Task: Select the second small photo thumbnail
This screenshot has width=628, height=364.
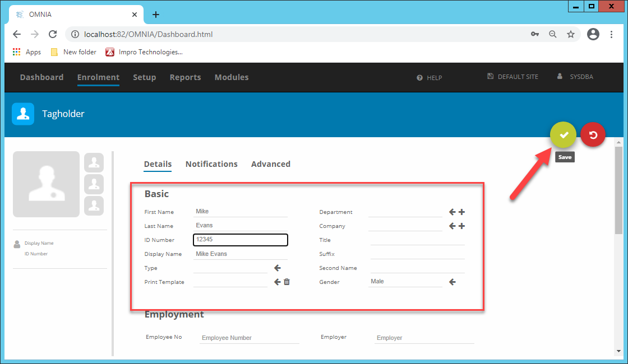Action: [94, 184]
